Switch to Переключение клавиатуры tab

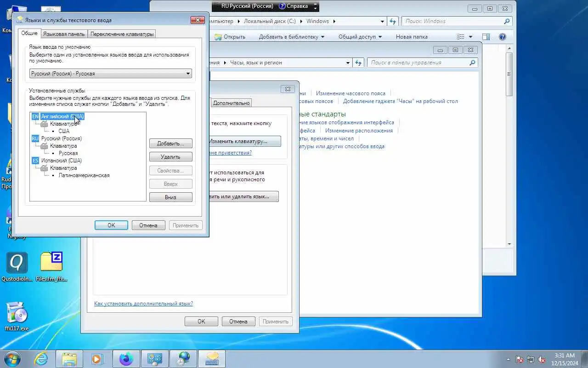[x=122, y=34]
